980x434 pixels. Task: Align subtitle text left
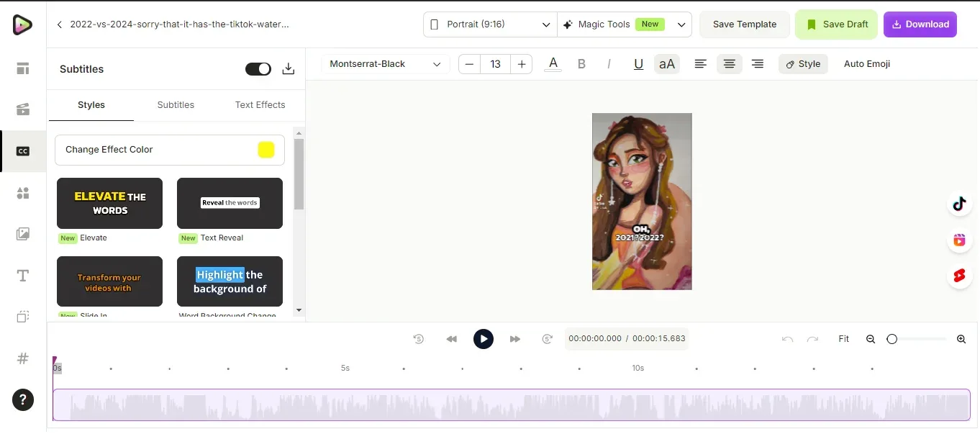coord(700,64)
